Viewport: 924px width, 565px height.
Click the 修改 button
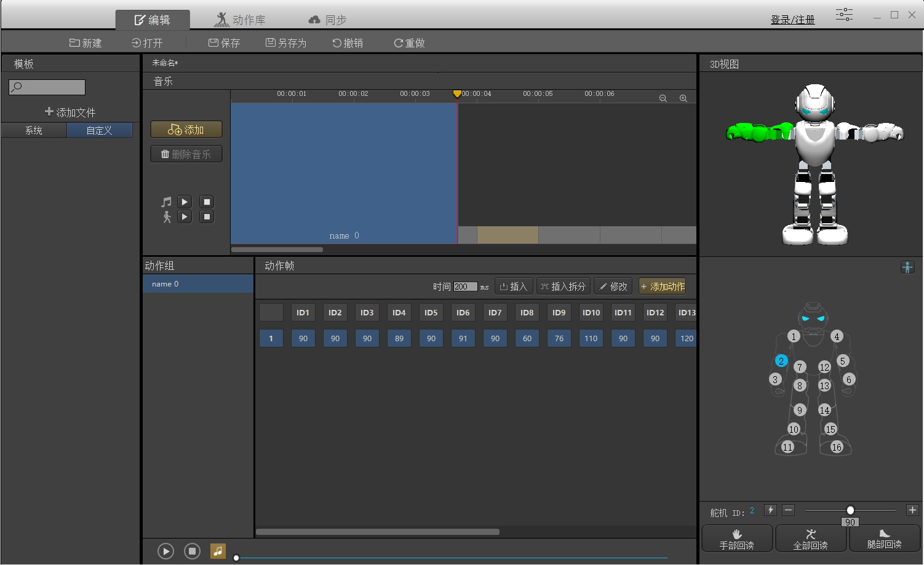click(613, 286)
